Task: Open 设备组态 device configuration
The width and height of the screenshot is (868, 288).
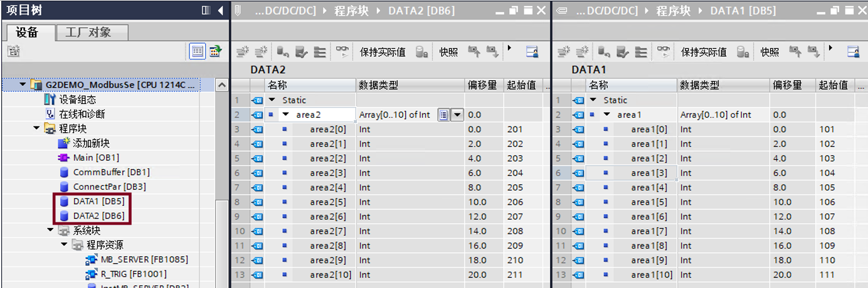Action: click(77, 100)
